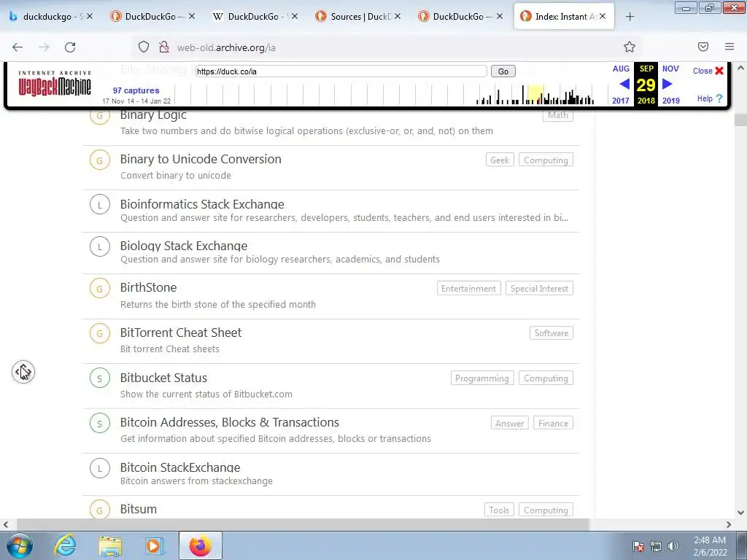Open Windows Explorer folder on taskbar

[110, 545]
